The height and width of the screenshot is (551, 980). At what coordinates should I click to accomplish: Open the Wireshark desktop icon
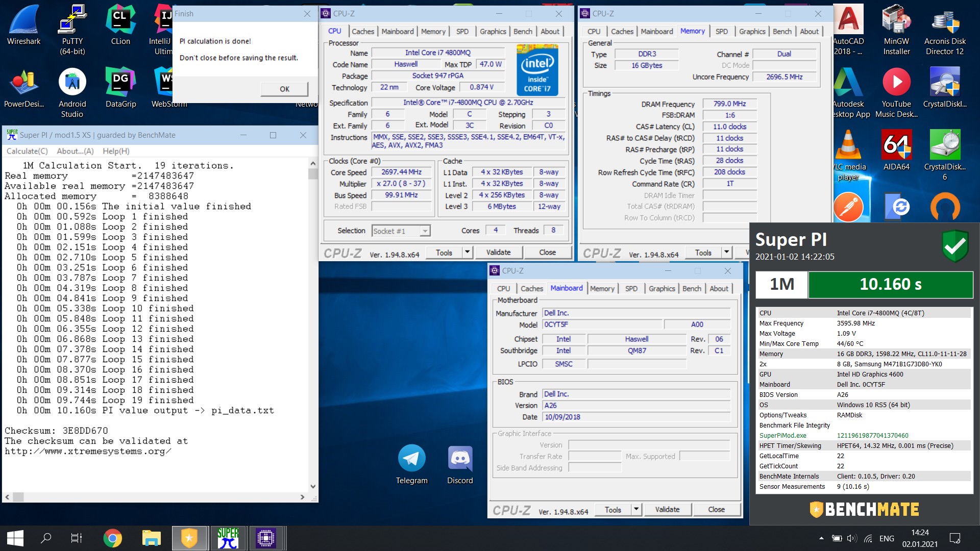[23, 26]
